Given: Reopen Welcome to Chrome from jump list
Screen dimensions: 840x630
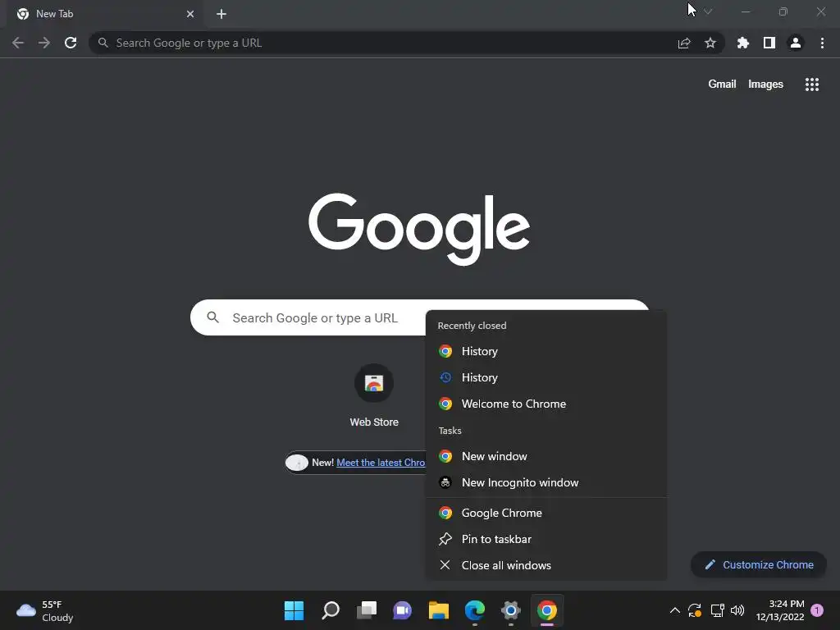Looking at the screenshot, I should click(546, 404).
